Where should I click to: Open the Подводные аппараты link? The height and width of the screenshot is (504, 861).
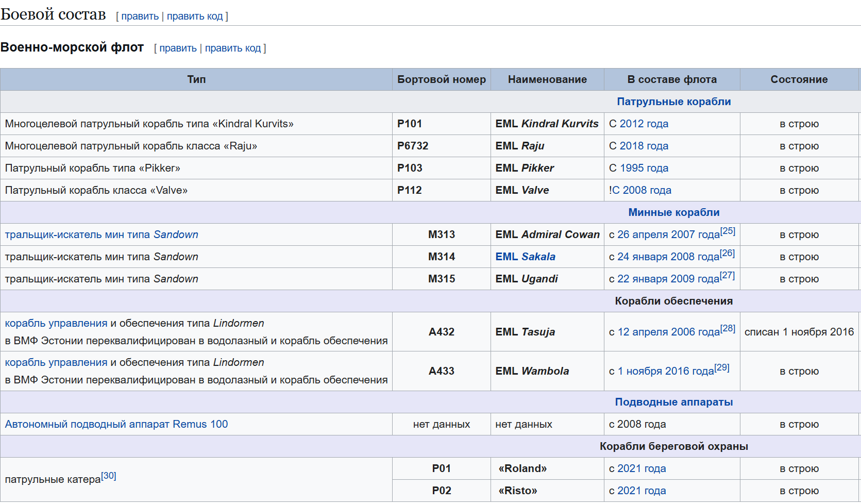(673, 402)
